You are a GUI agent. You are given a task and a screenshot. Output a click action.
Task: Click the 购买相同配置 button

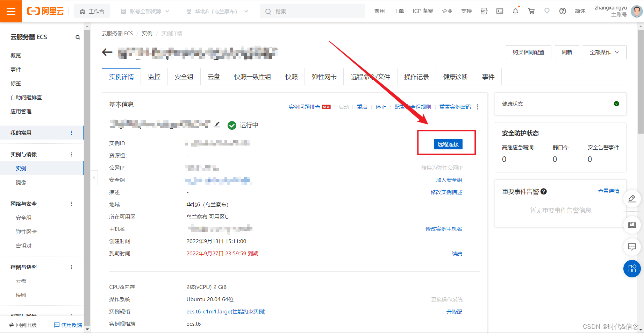tap(528, 52)
